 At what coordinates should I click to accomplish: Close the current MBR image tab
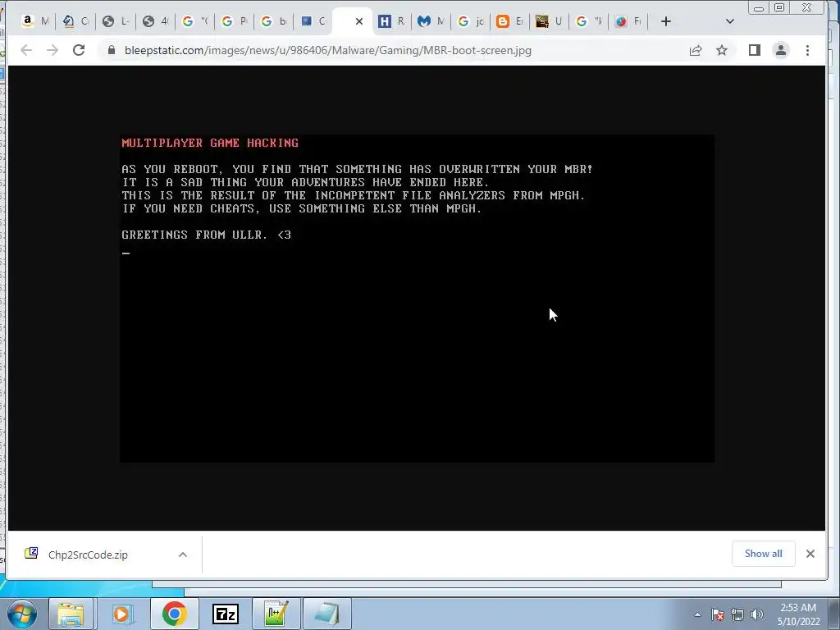359,21
